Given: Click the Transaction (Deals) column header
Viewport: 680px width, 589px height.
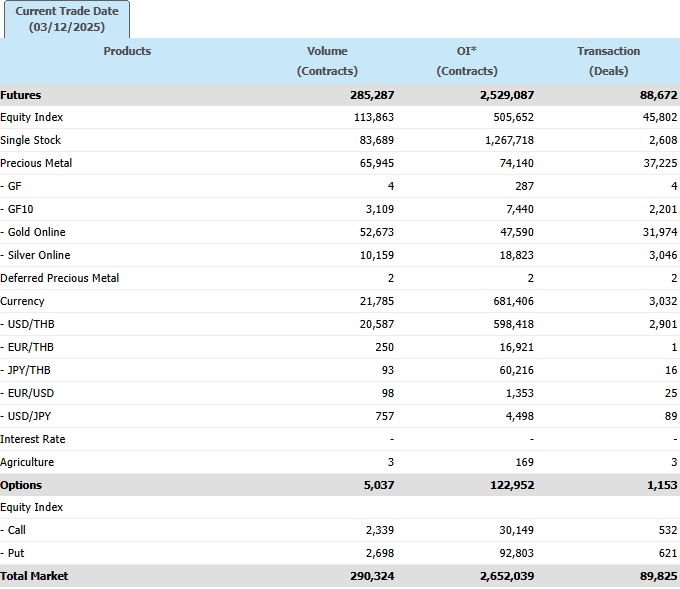Looking at the screenshot, I should click(x=608, y=61).
